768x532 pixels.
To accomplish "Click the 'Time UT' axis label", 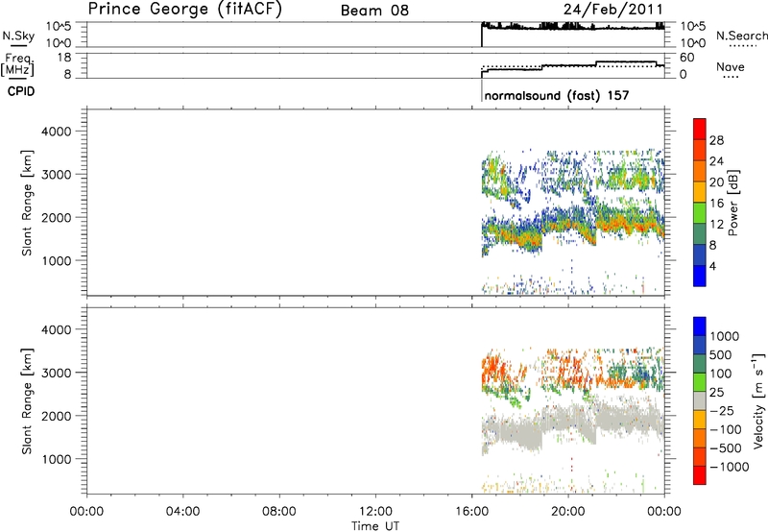I will [x=375, y=526].
